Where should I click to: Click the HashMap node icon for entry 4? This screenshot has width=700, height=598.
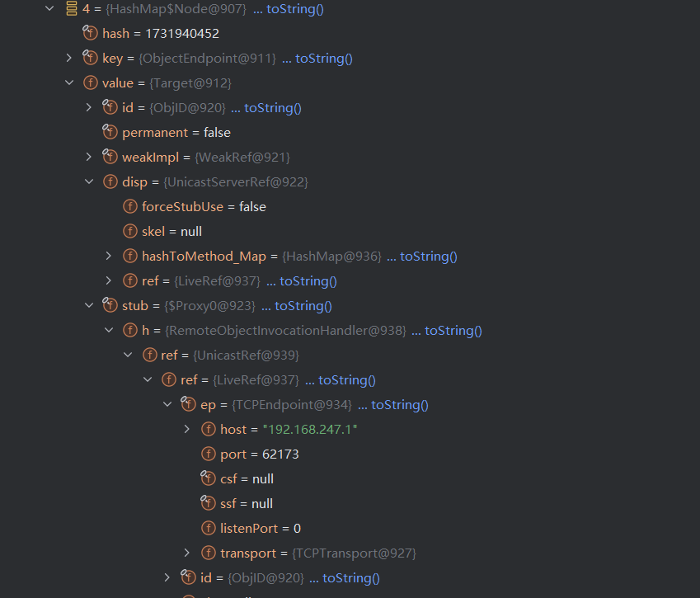[70, 9]
